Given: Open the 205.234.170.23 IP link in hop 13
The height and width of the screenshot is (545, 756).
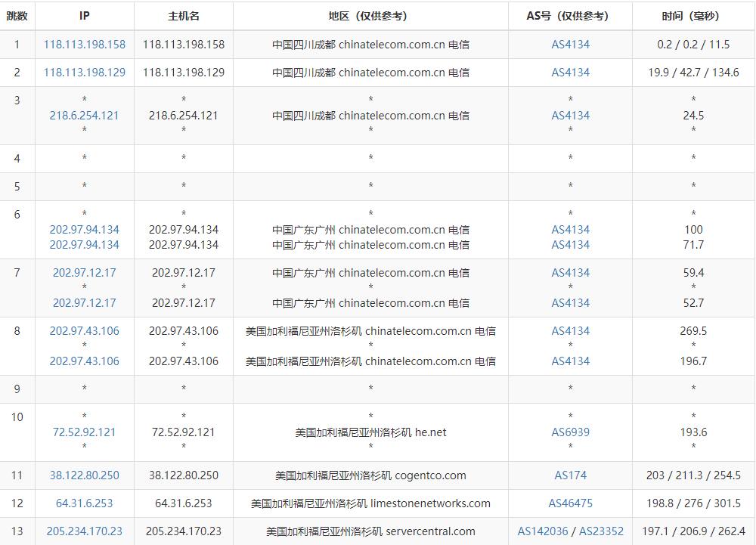Looking at the screenshot, I should click(x=85, y=531).
